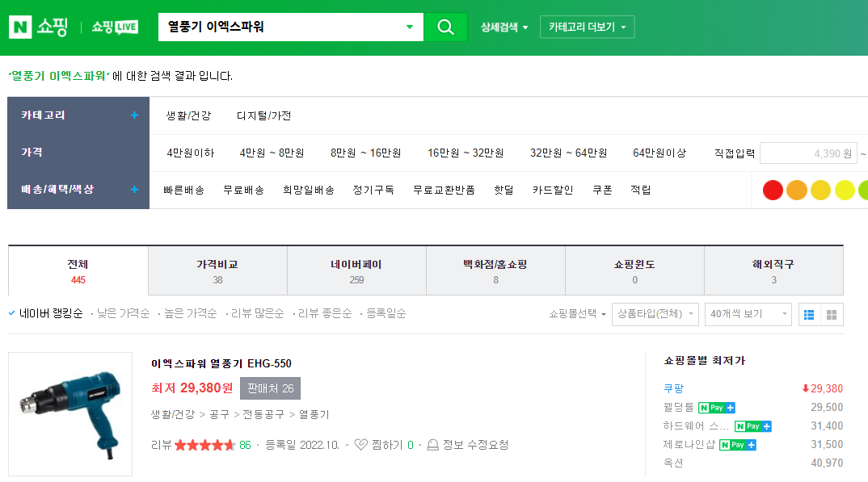The width and height of the screenshot is (868, 482).
Task: Pick the bright yellow color swatch
Action: tap(845, 191)
